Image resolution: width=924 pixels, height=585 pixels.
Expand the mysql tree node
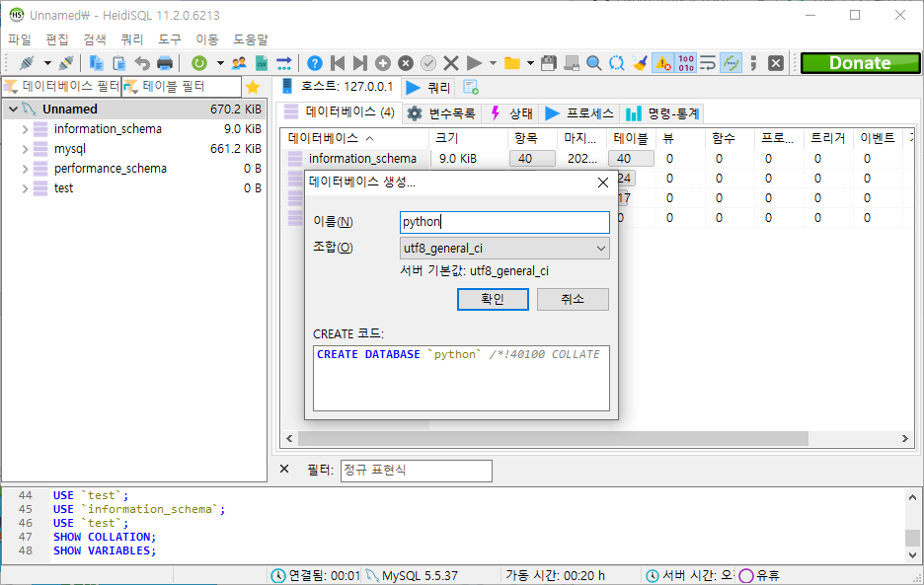[25, 149]
